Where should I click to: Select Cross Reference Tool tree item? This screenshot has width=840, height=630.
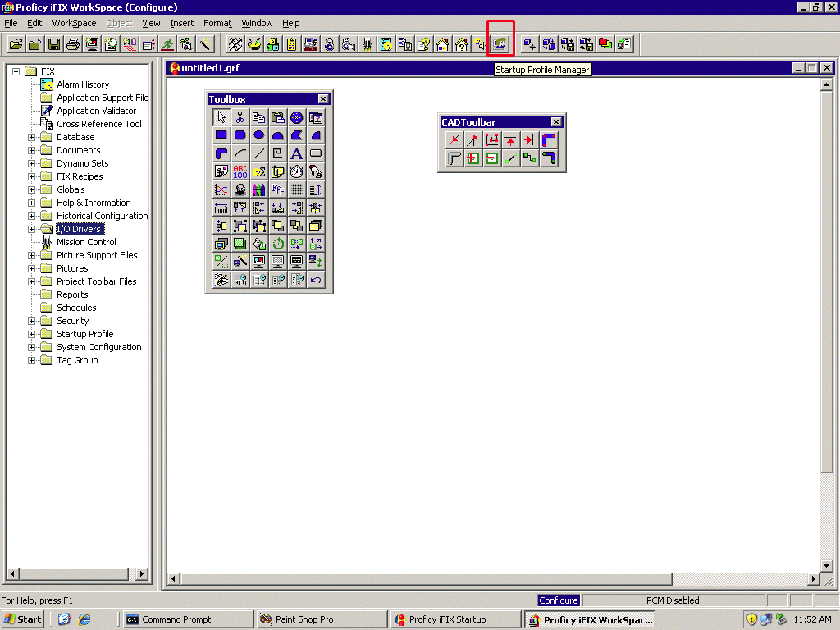coord(99,124)
